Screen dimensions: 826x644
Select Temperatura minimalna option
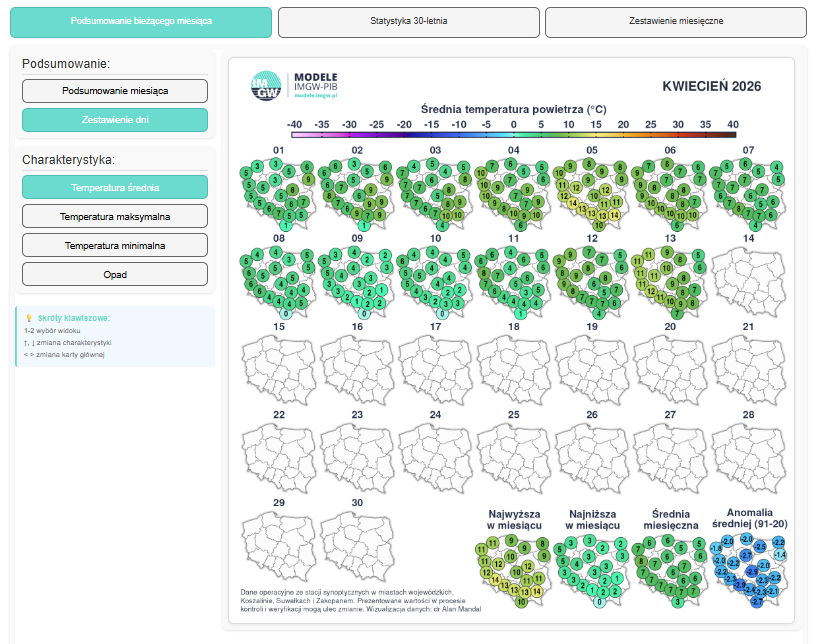coord(115,245)
